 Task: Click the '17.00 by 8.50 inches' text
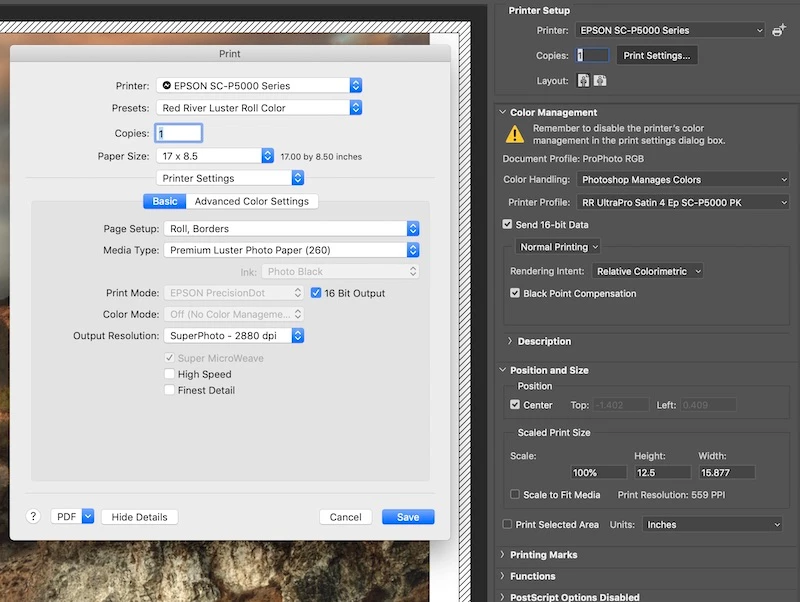pos(321,157)
